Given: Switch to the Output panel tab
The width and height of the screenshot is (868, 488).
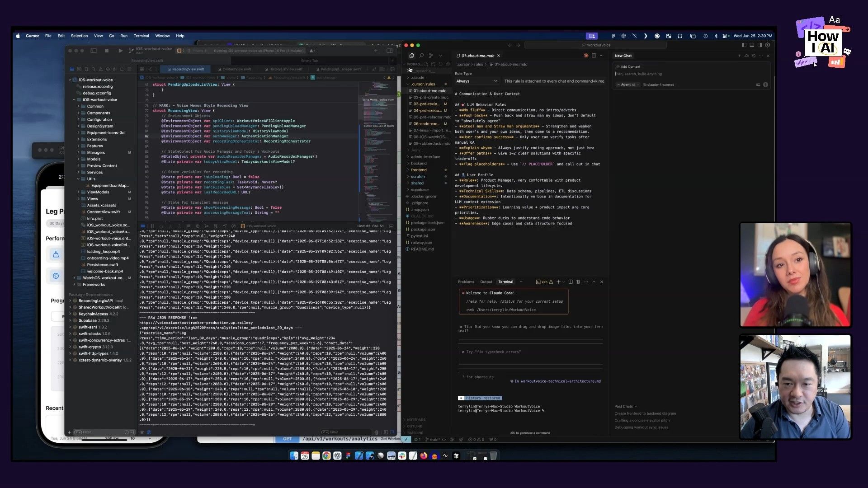Looking at the screenshot, I should [486, 282].
